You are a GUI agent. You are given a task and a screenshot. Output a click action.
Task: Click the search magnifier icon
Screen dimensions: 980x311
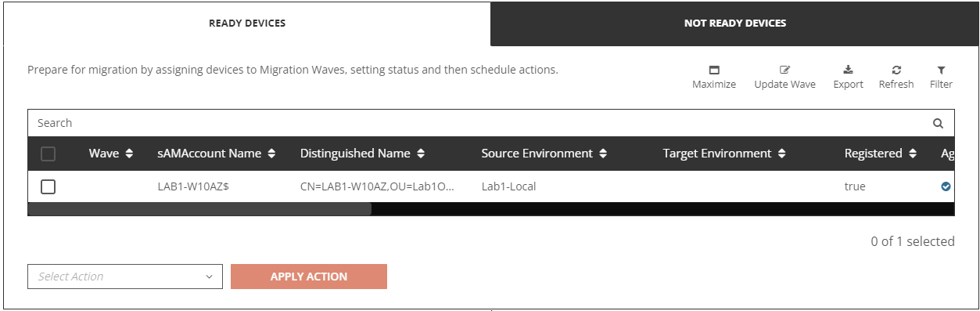(x=938, y=123)
